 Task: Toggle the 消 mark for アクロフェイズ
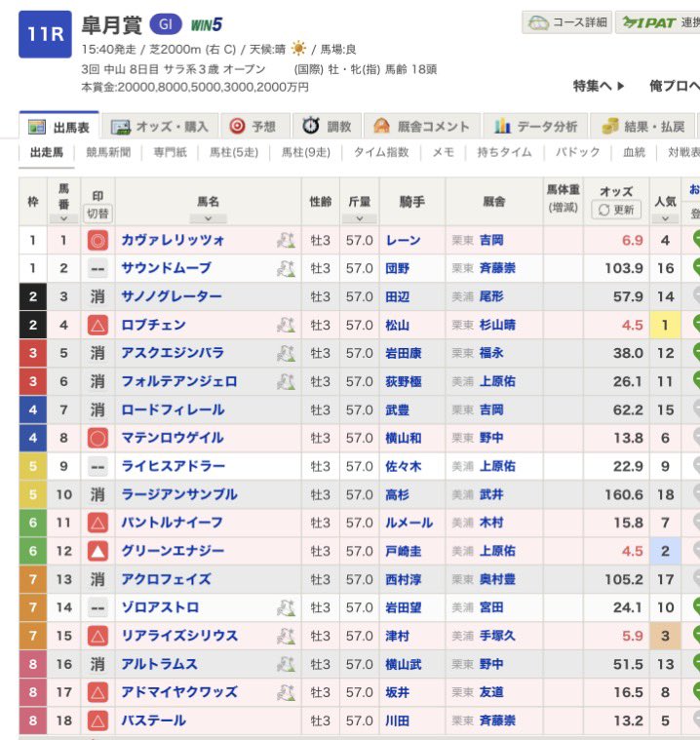tap(97, 579)
